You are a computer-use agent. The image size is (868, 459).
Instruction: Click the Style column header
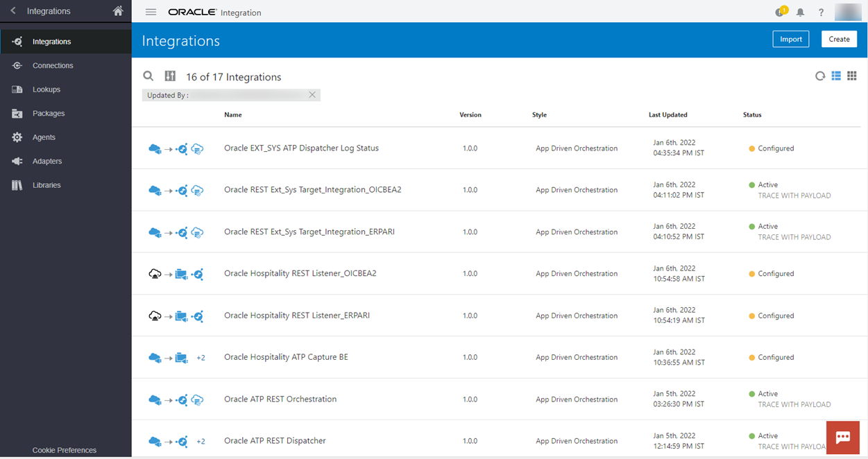pos(540,115)
